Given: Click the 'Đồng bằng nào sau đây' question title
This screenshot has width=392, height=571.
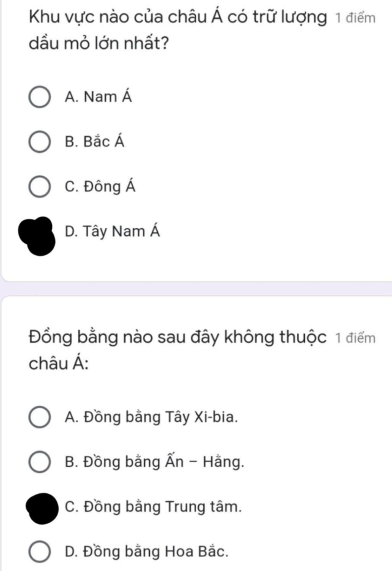Looking at the screenshot, I should pos(178,350).
